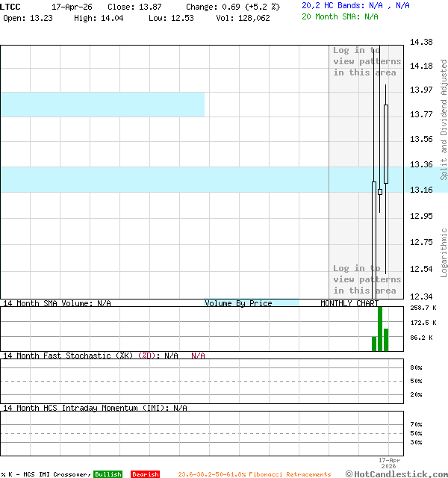This screenshot has height=478, width=448.
Task: Click the upper 'Log in to view patterns' text
Action: [367, 62]
